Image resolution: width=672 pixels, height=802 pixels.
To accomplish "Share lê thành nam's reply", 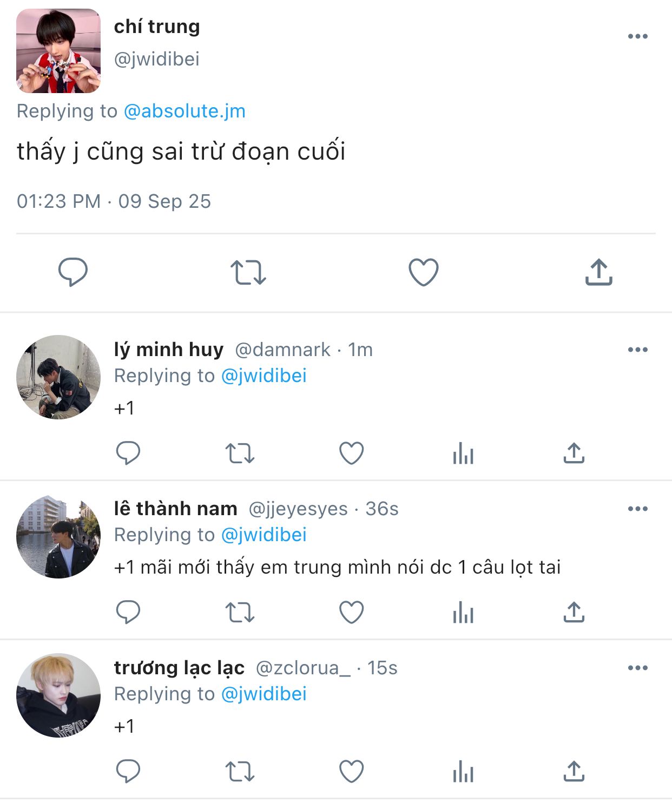I will [x=574, y=613].
